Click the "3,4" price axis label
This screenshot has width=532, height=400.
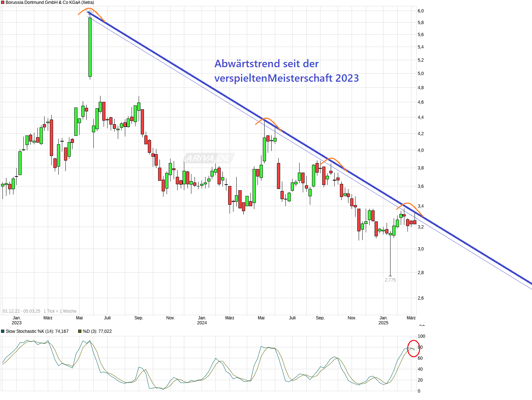point(421,206)
